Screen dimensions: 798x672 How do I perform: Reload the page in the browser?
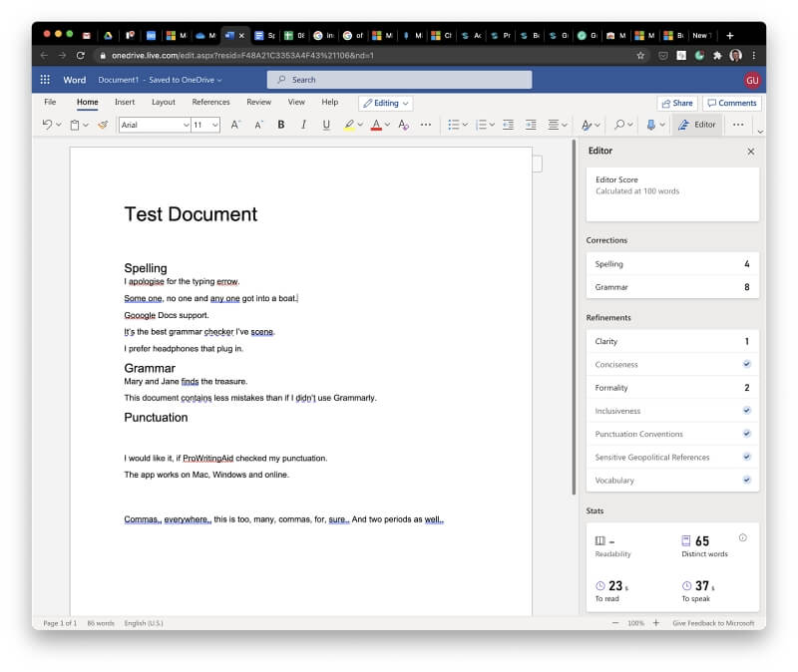(81, 56)
